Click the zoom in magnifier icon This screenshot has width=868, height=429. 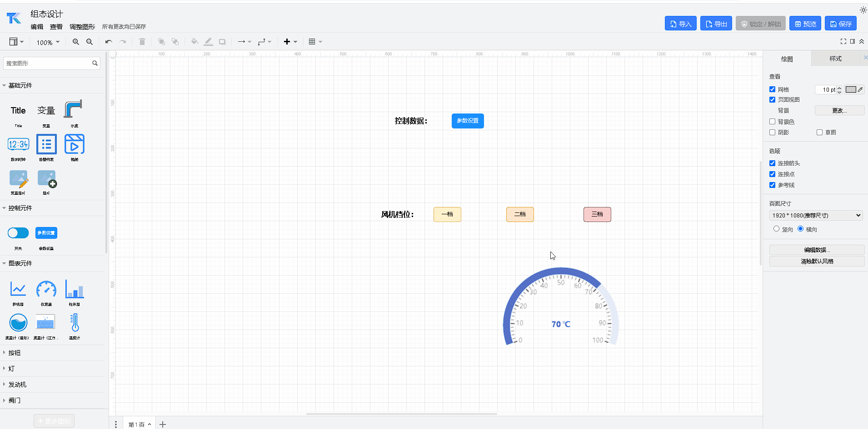click(x=76, y=42)
